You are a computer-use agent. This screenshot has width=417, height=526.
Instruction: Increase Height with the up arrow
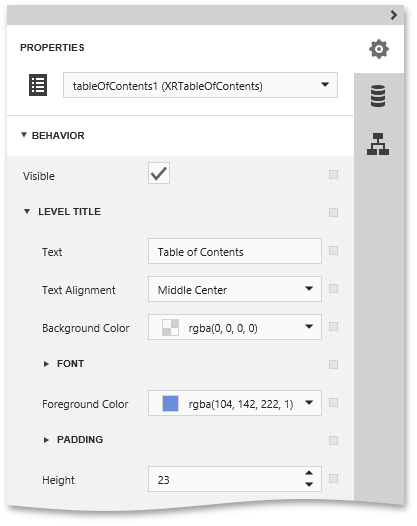click(x=309, y=473)
